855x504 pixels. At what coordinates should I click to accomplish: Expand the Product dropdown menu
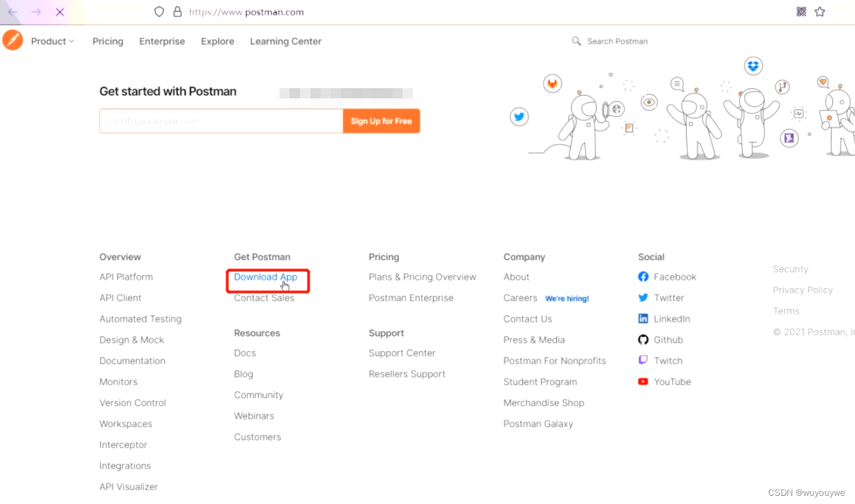pos(53,41)
